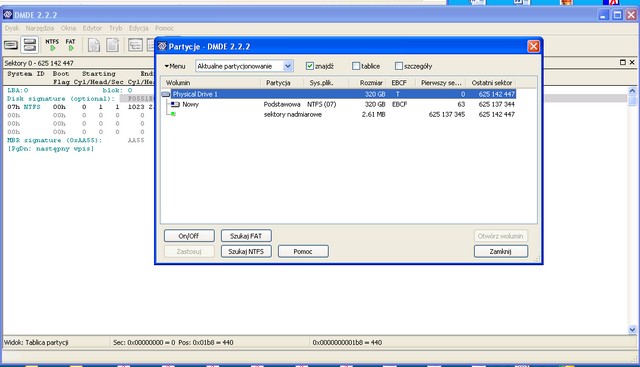Click the Disk signature (optional) line
640x367 pixels.
61,99
